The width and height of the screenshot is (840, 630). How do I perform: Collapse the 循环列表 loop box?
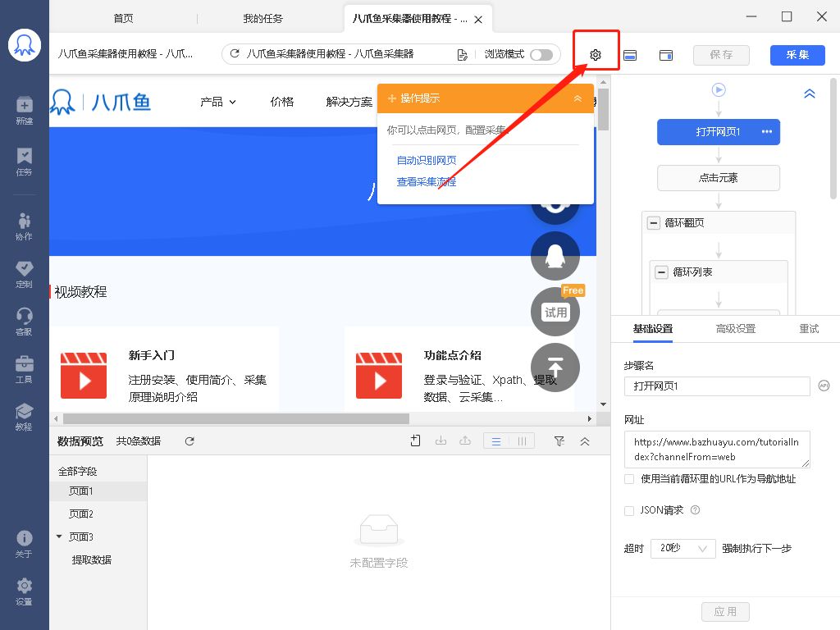[x=662, y=272]
